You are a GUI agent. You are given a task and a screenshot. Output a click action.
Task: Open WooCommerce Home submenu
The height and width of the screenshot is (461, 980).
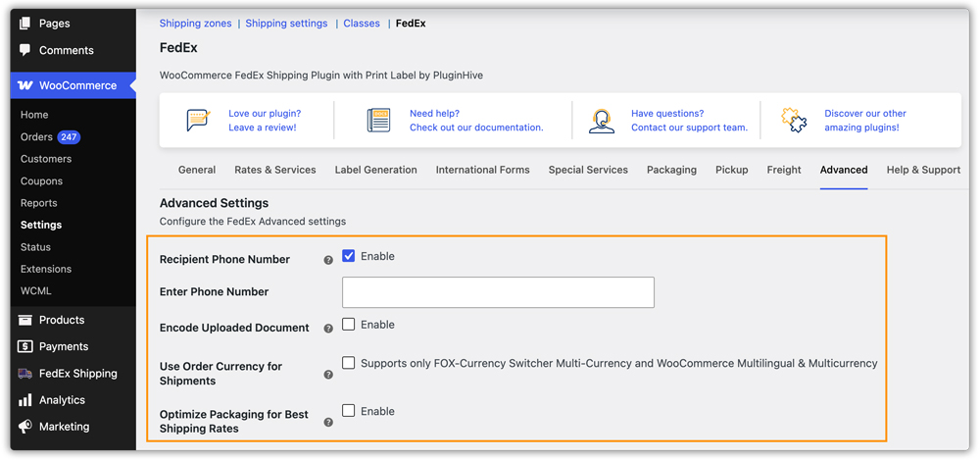[34, 115]
